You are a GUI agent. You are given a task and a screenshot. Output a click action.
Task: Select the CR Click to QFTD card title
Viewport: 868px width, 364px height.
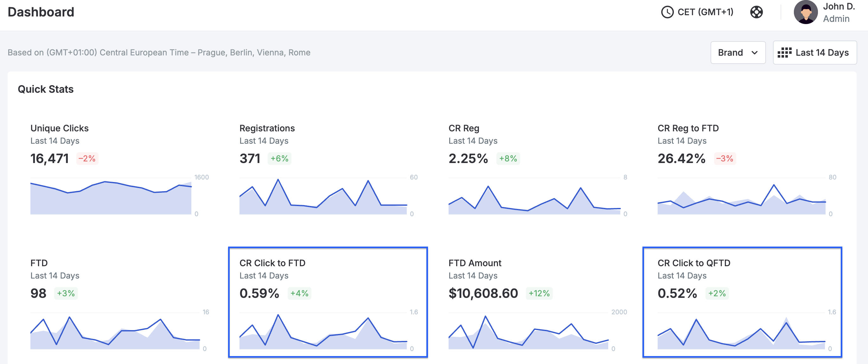pyautogui.click(x=694, y=263)
